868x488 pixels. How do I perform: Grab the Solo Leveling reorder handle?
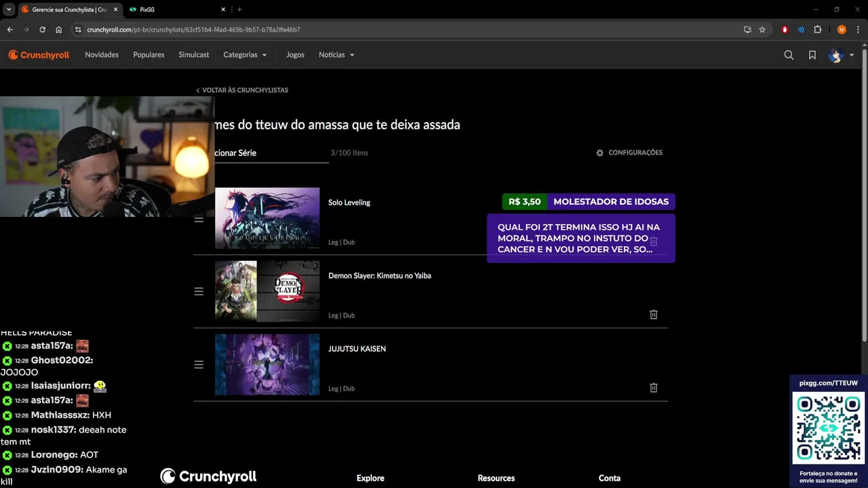(199, 220)
